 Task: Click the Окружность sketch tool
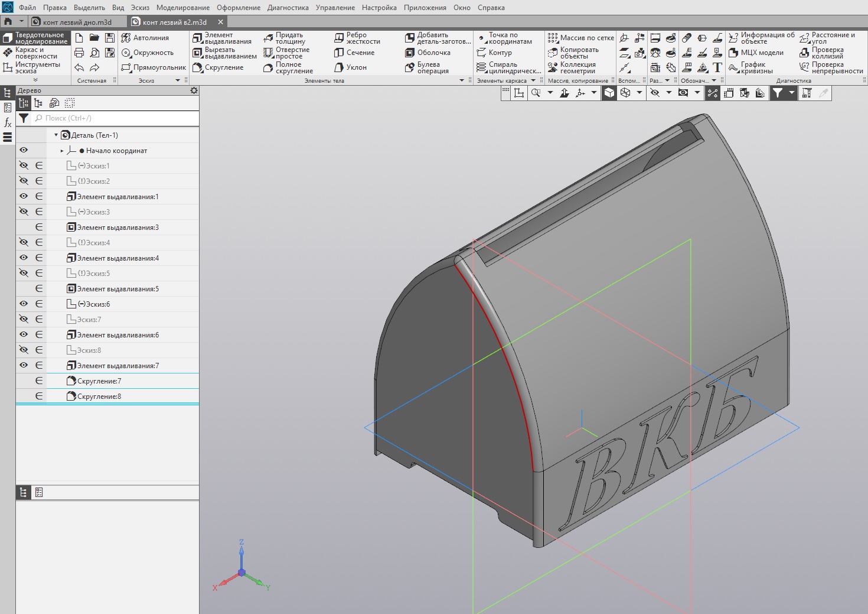click(147, 53)
